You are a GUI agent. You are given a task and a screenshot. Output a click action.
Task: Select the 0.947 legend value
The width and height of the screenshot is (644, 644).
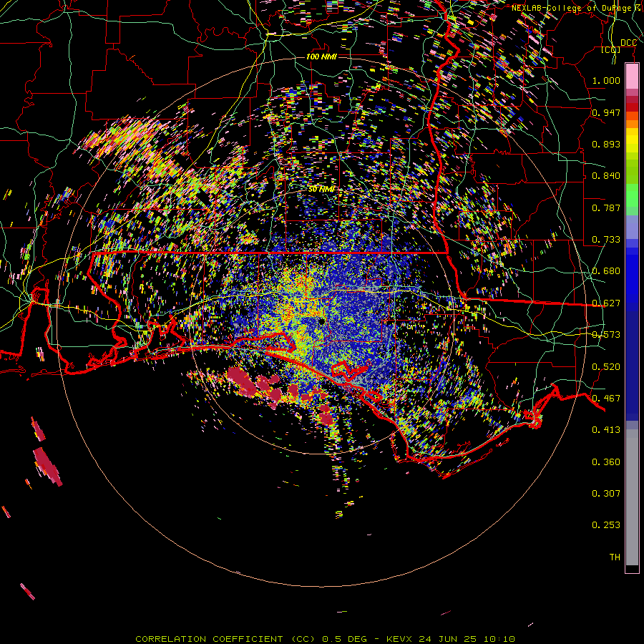click(606, 112)
